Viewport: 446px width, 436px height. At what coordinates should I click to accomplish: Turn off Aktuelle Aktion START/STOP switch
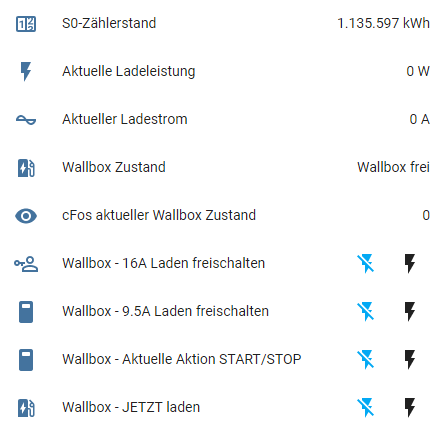tap(366, 360)
